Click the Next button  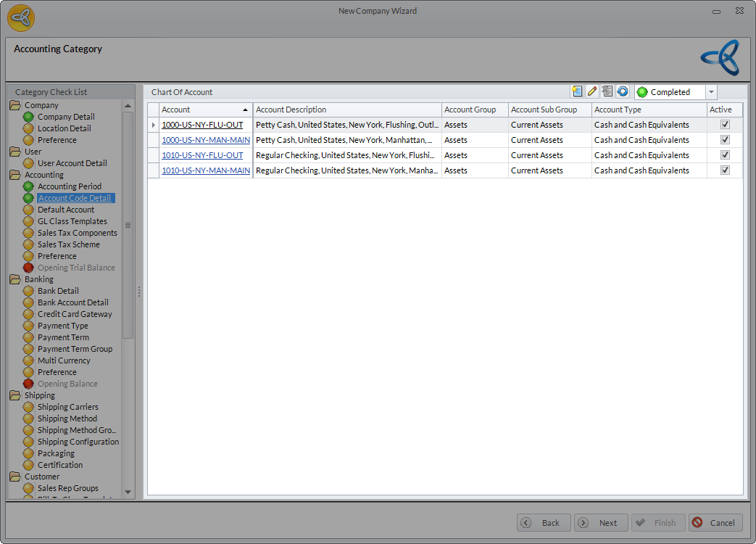600,523
